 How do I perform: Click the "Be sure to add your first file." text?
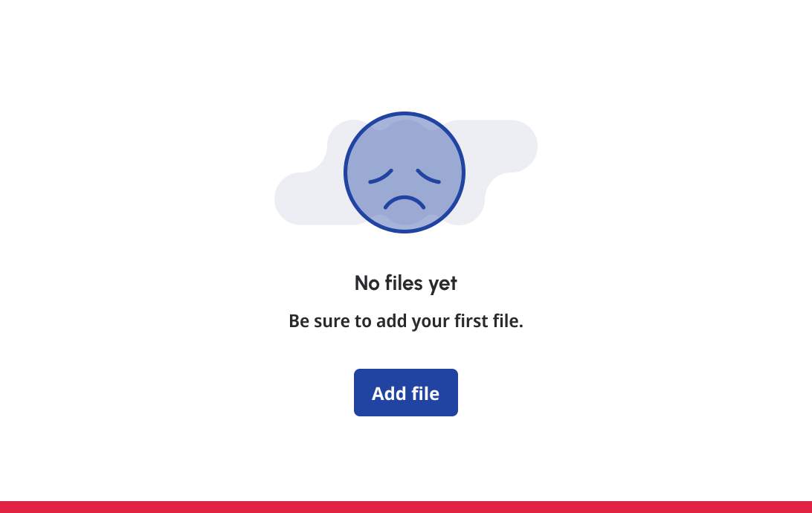(x=405, y=321)
